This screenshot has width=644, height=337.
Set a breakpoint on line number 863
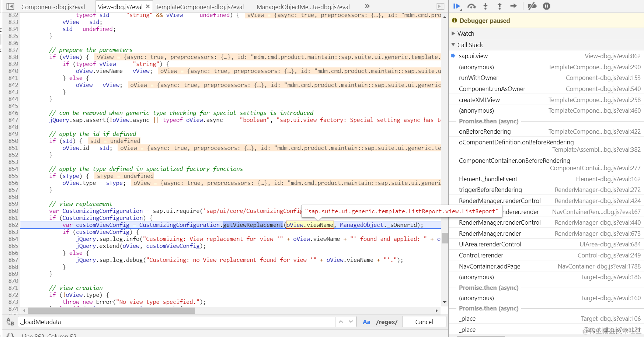pos(13,232)
